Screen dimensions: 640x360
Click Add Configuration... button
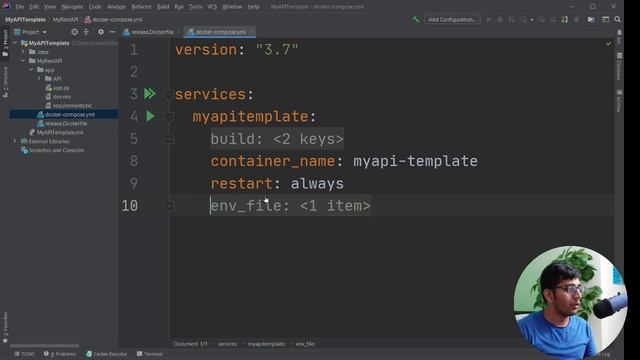click(x=452, y=19)
